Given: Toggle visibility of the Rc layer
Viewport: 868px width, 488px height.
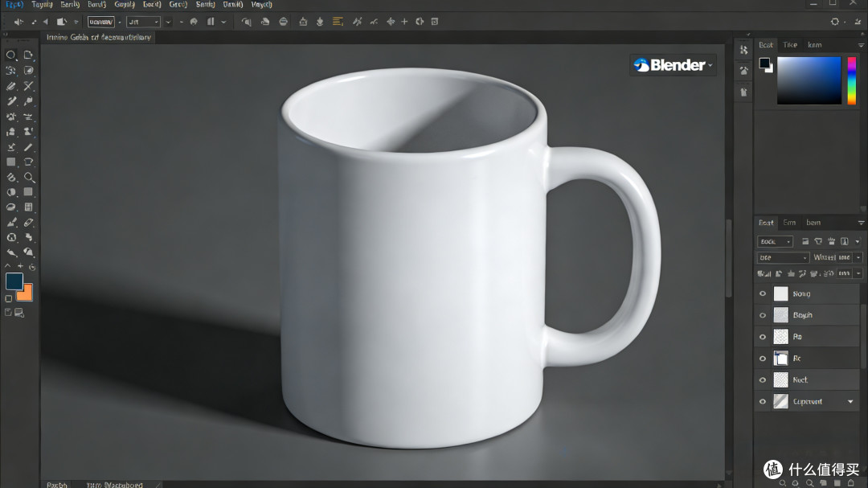Looking at the screenshot, I should tap(763, 359).
